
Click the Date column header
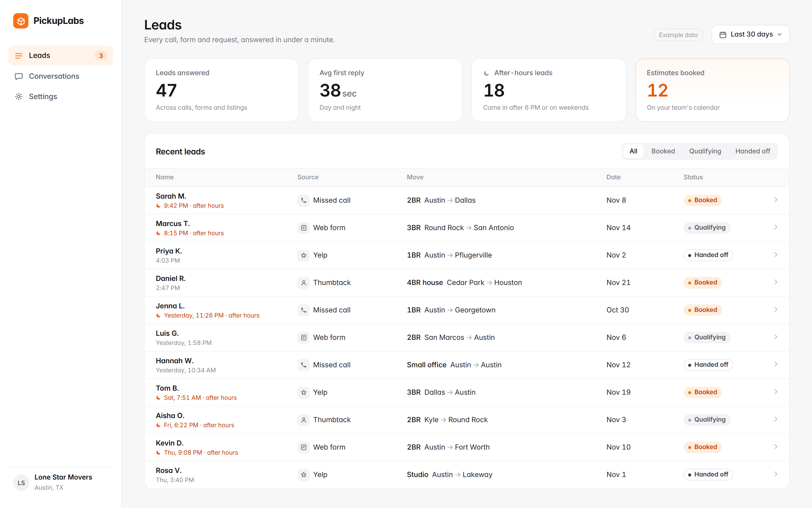613,177
